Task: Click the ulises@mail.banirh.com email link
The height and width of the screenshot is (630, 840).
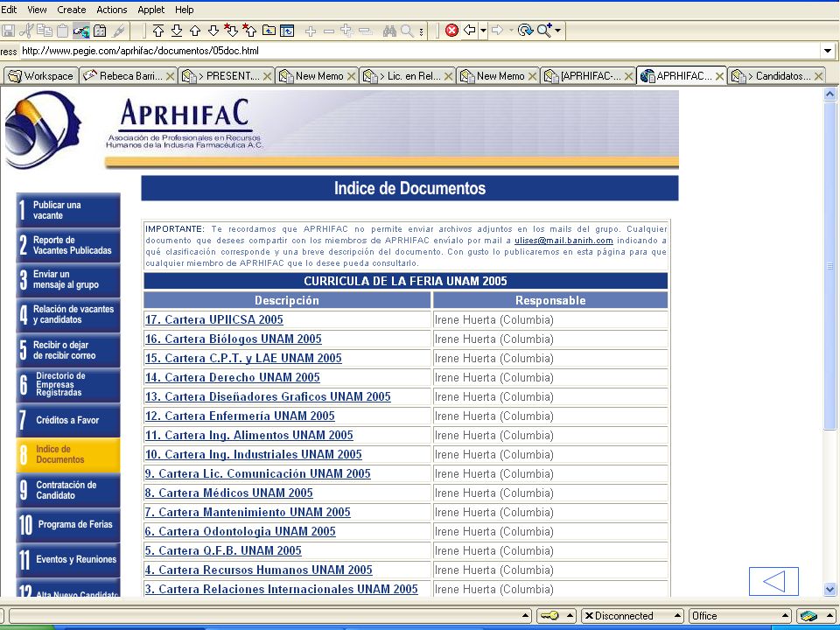Action: (x=563, y=241)
